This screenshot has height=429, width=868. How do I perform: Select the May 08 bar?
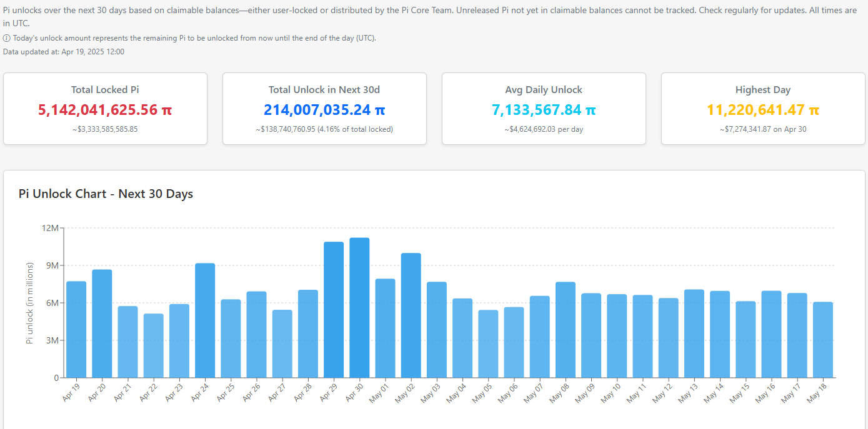(566, 330)
